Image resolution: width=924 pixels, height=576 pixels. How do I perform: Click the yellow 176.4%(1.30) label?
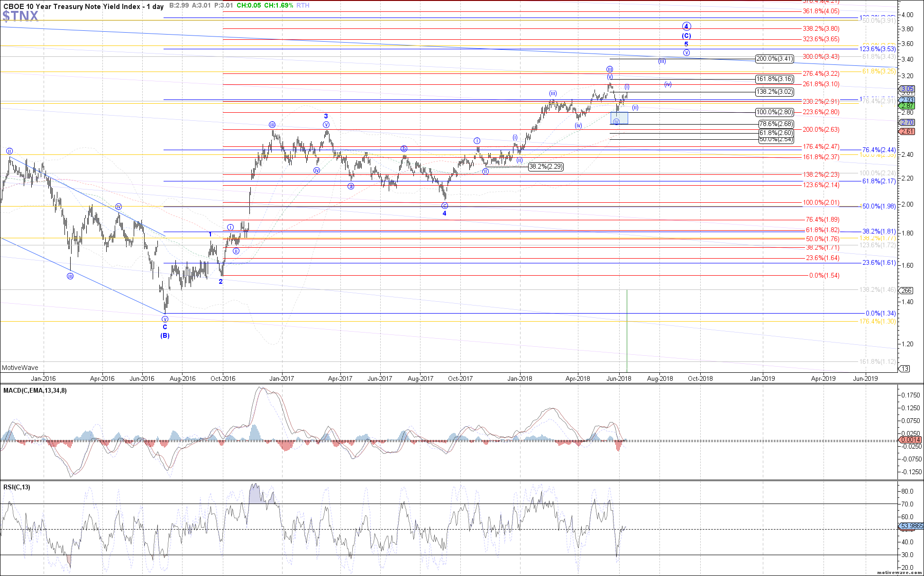pos(878,321)
